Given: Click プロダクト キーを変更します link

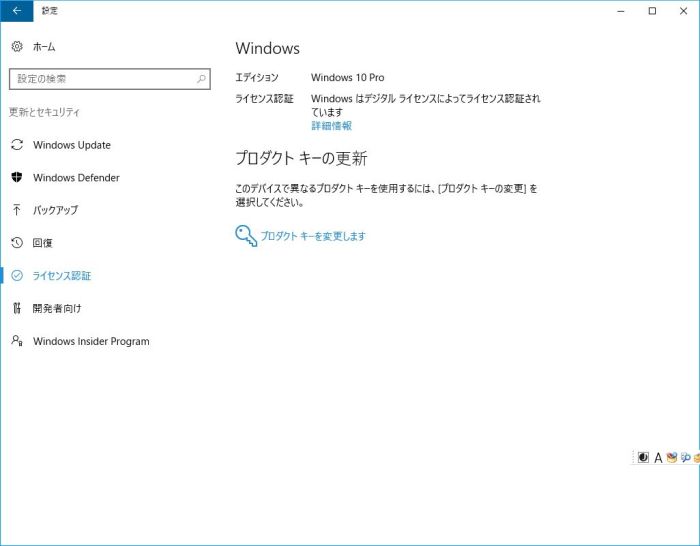Looking at the screenshot, I should (x=313, y=236).
